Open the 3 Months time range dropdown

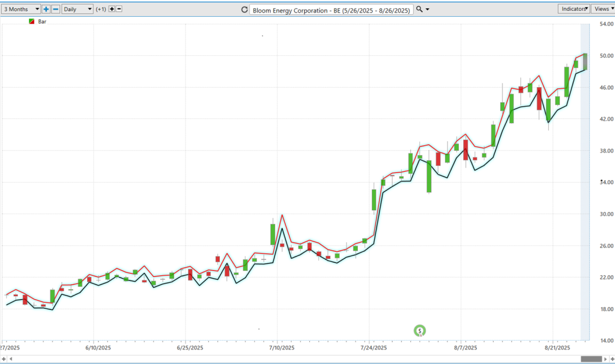[21, 9]
